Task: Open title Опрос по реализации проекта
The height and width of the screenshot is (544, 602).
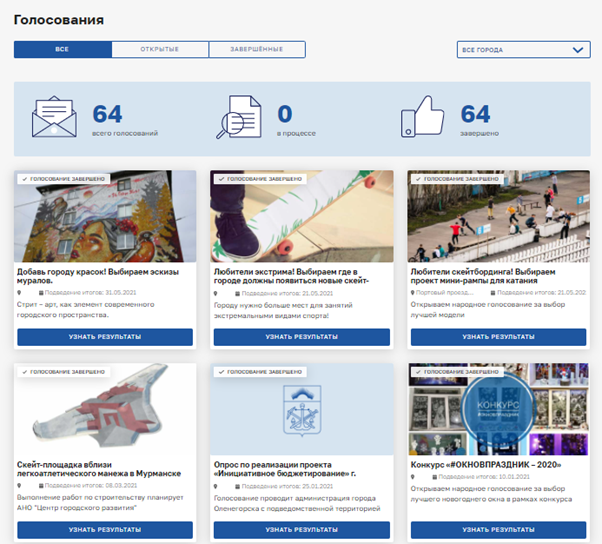Action: tap(285, 469)
